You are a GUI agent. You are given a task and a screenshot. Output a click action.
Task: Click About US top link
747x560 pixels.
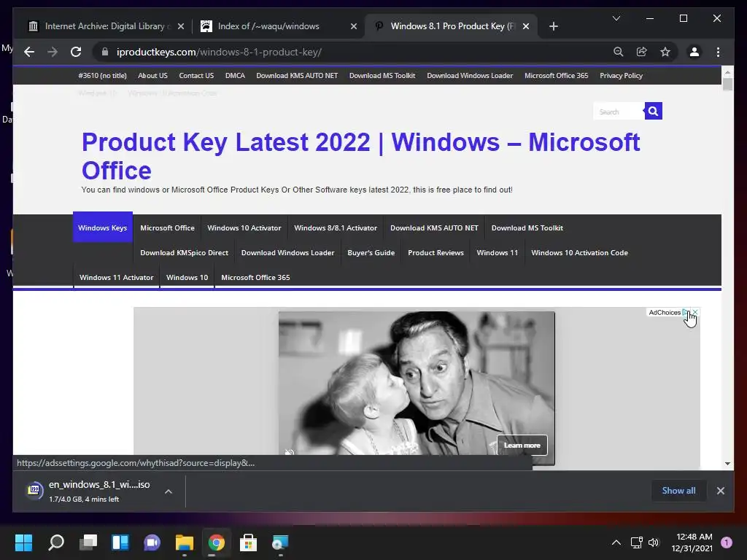tap(152, 75)
